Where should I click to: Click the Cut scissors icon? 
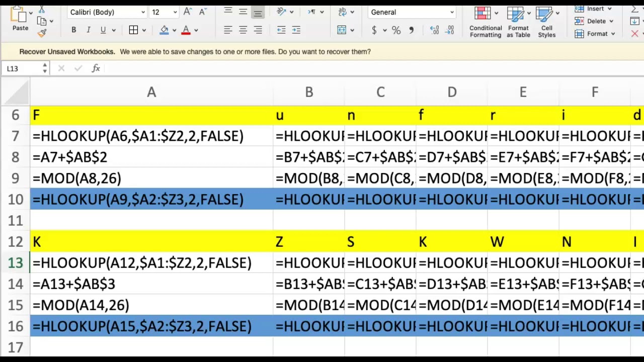(42, 10)
